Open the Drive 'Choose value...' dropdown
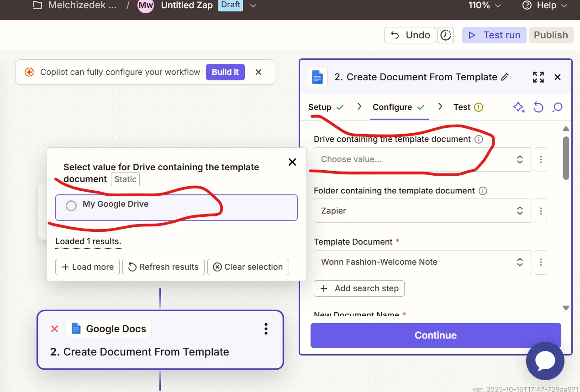 (x=422, y=159)
